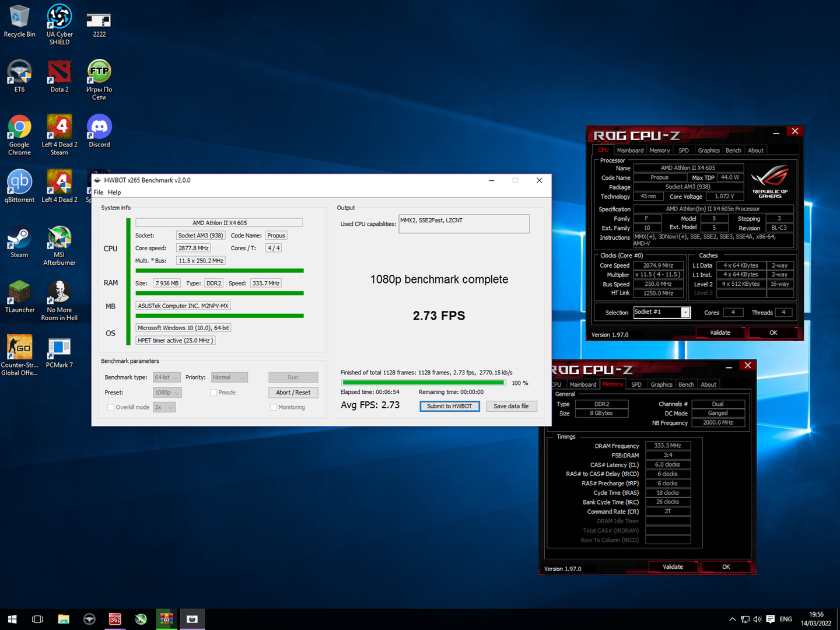840x630 pixels.
Task: Launch Discord from desktop
Action: coord(99,131)
